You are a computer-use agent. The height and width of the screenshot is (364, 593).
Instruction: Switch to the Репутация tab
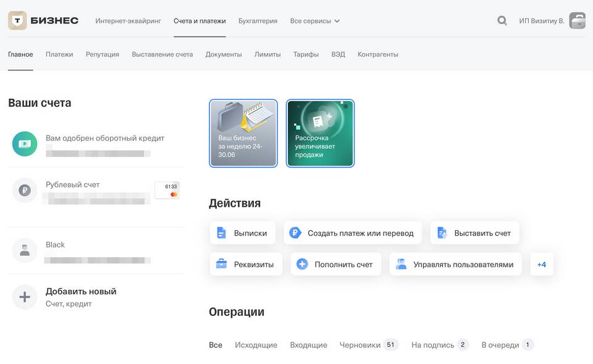103,54
